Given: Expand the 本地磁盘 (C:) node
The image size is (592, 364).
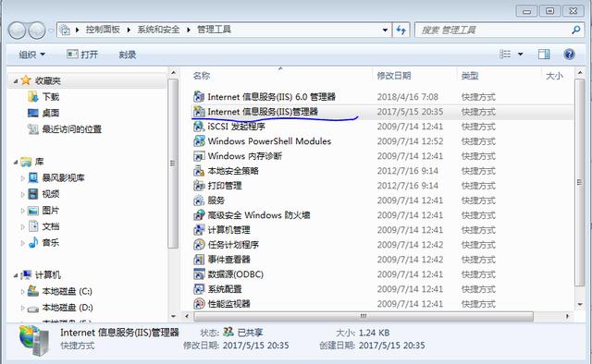Looking at the screenshot, I should pyautogui.click(x=22, y=292).
